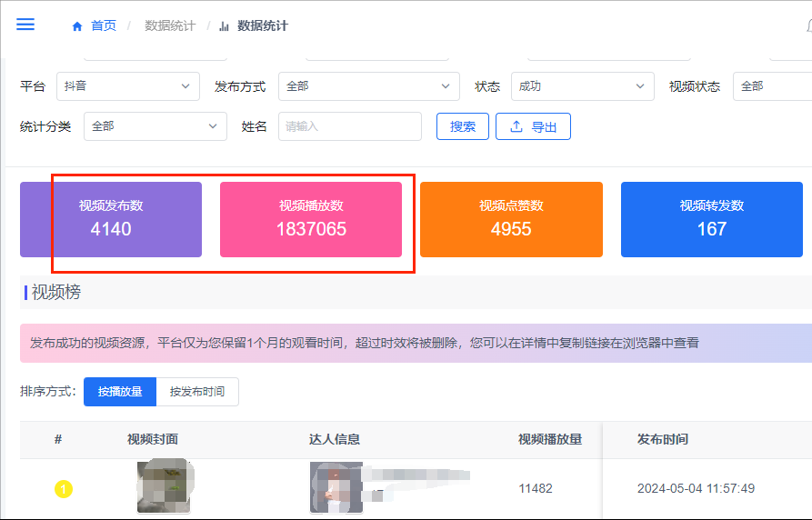
Task: Click the grey 数据统计 breadcrumb item
Action: 170,25
